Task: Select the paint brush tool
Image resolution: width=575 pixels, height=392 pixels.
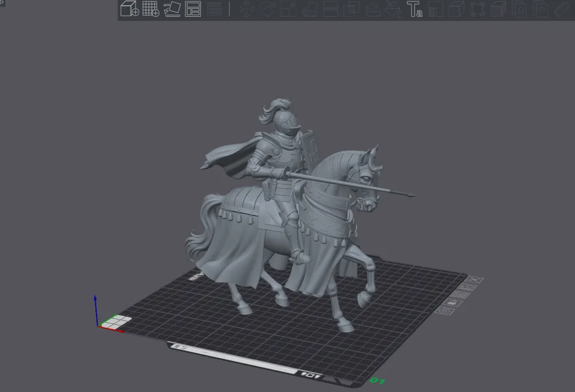Action: (373, 10)
